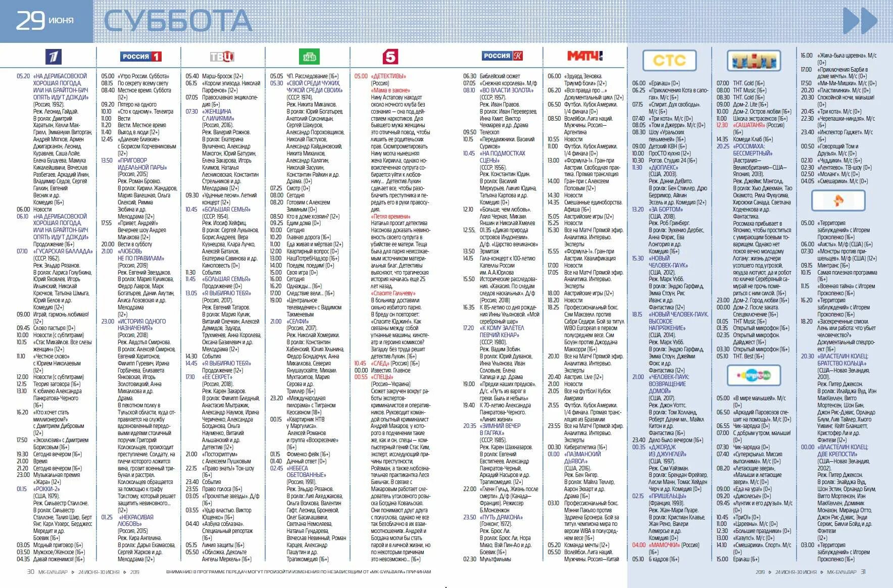Click «ВЛАСТЕЛИН КОЛЕЦ: ДВЕ КРЕПОСТИ» at 00.00
This screenshot has width=893, height=588.
843,451
